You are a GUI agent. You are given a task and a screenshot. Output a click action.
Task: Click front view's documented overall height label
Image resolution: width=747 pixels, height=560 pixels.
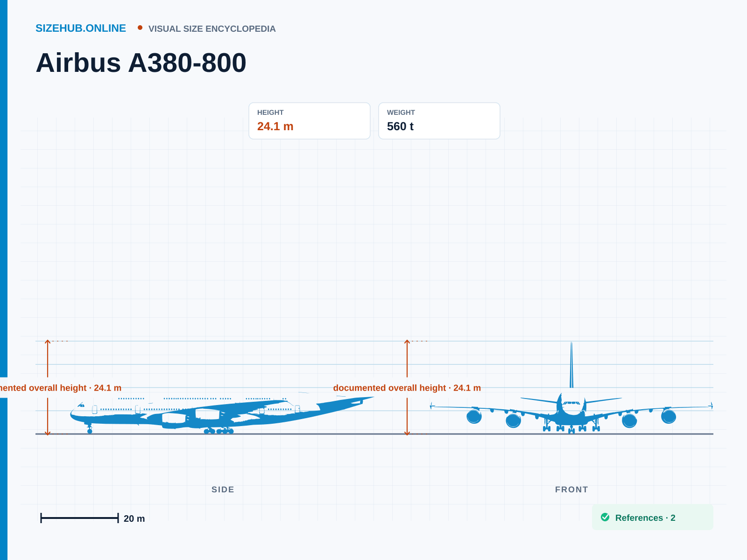pyautogui.click(x=407, y=388)
